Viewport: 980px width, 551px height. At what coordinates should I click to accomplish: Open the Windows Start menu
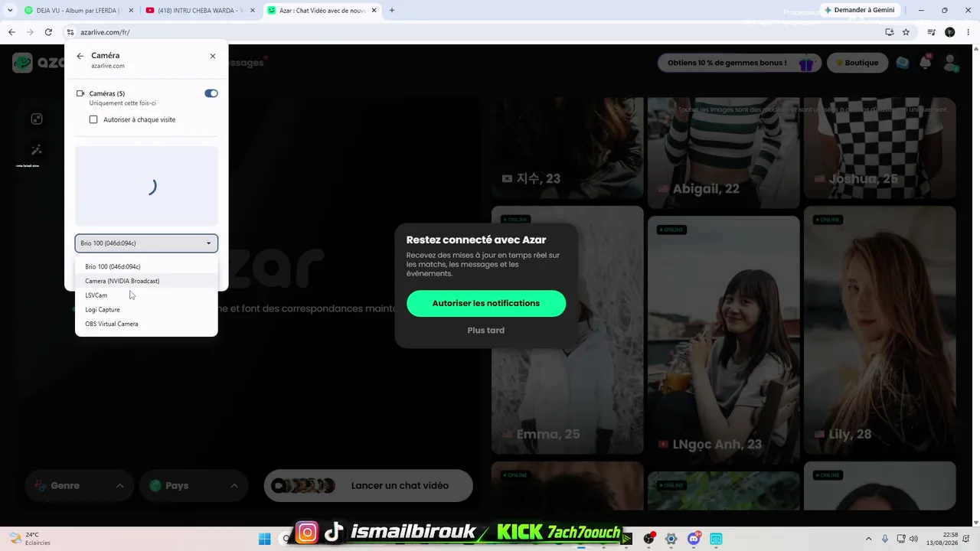(265, 539)
